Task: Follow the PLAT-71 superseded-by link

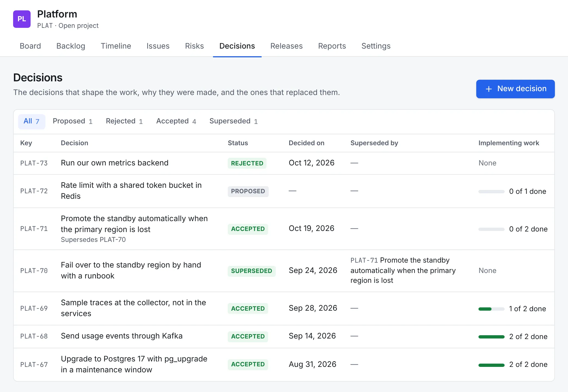Action: (403, 271)
